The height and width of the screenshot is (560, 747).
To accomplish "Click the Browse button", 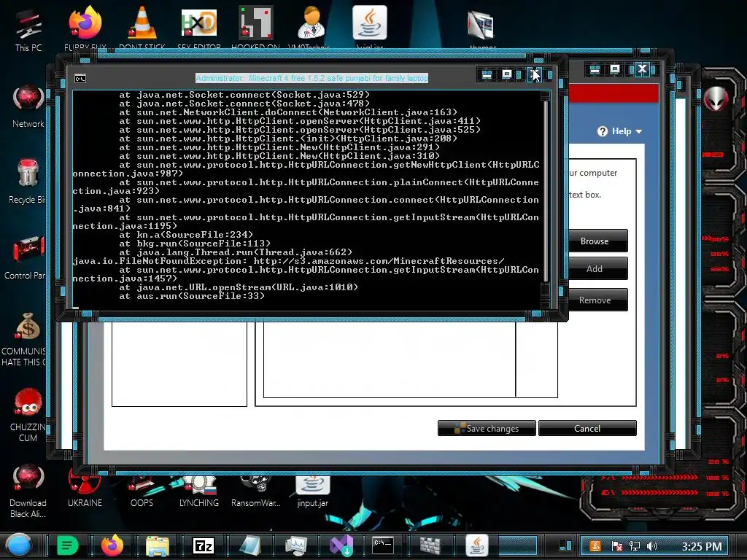I will point(595,241).
